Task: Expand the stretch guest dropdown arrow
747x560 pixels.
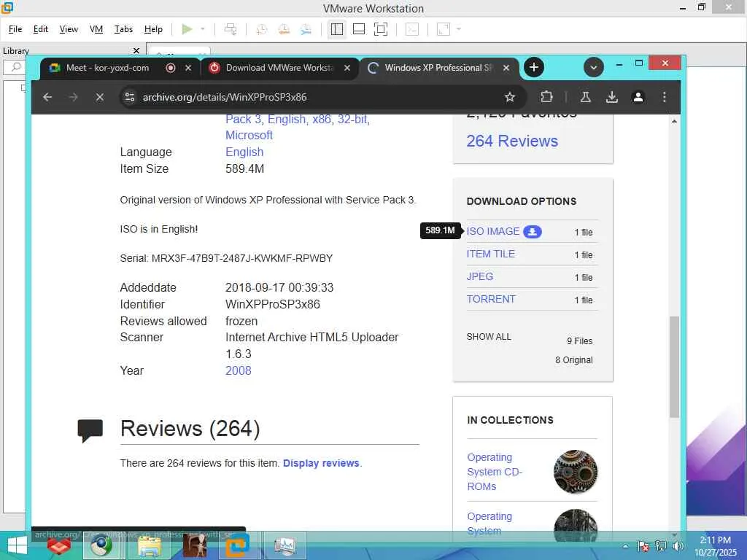Action: click(x=459, y=29)
